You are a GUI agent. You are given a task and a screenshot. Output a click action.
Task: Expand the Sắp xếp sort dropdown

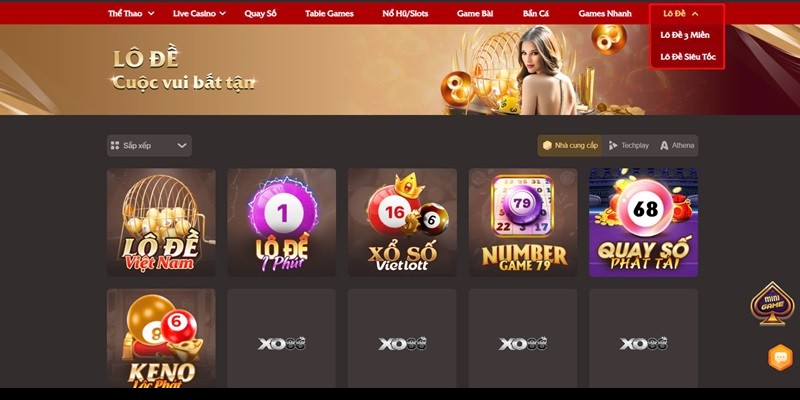(149, 145)
